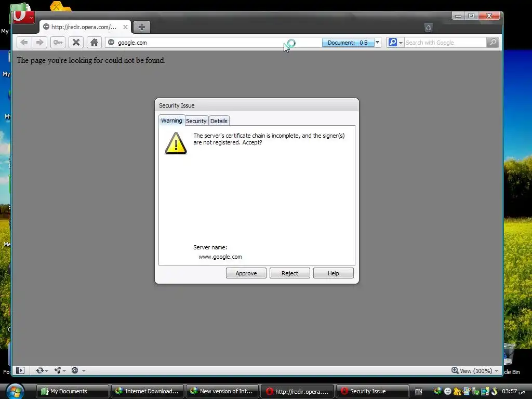Go to the Home page icon
The image size is (532, 399).
(x=95, y=43)
